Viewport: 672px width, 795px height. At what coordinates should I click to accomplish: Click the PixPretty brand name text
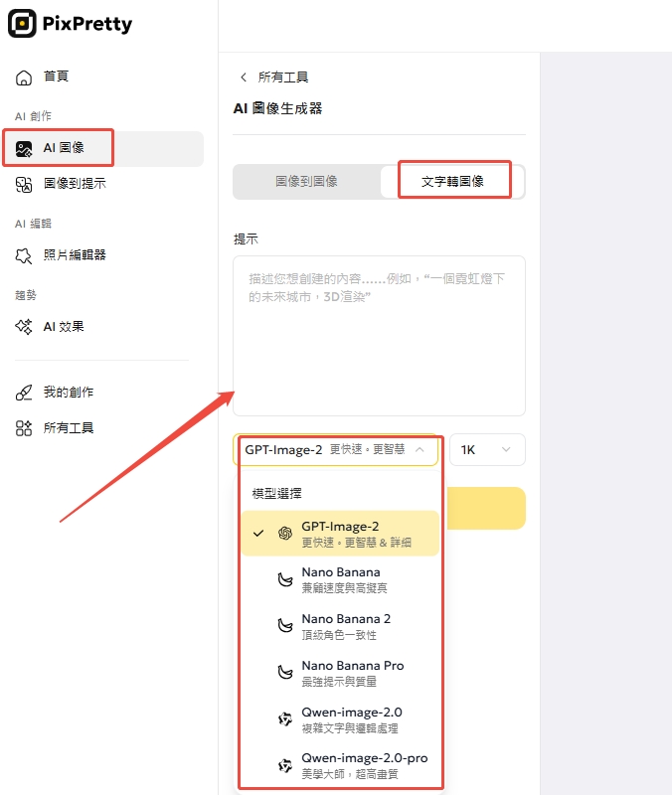87,24
